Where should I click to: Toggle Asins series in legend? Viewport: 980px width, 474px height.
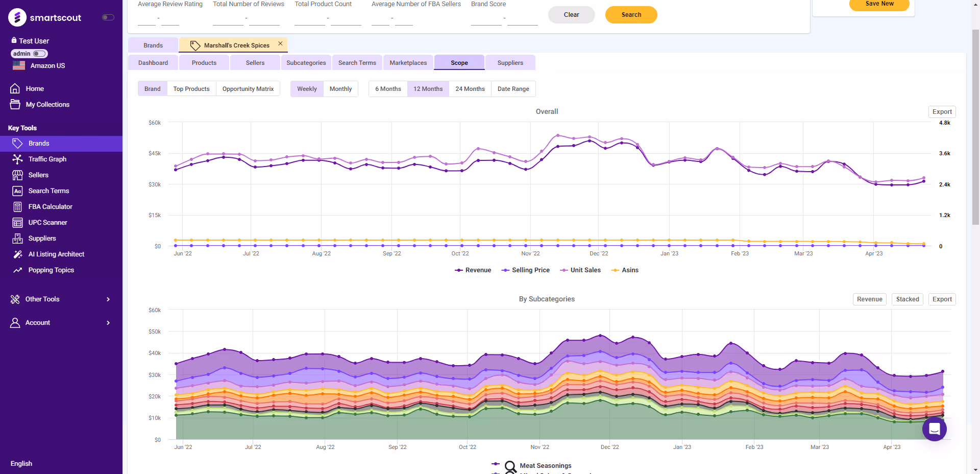(625, 270)
